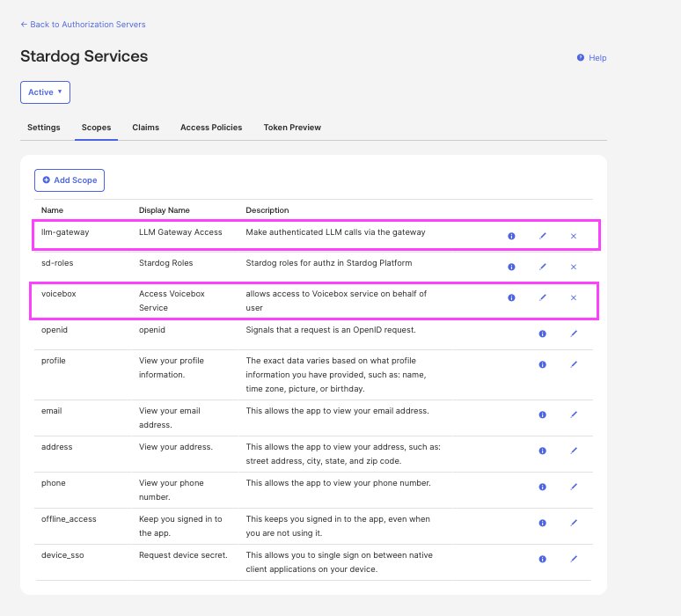Open the Active status dropdown
681x616 pixels.
coord(45,92)
